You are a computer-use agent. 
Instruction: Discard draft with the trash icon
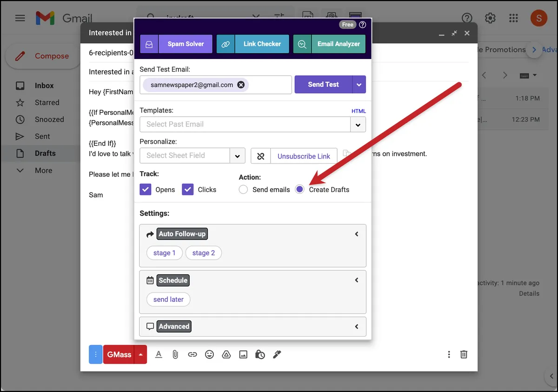coord(464,354)
